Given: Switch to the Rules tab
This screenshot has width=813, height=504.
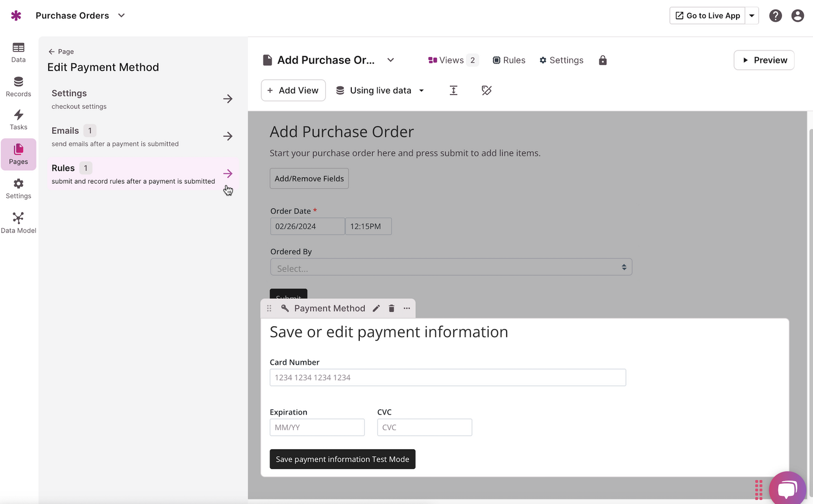Looking at the screenshot, I should tap(508, 60).
